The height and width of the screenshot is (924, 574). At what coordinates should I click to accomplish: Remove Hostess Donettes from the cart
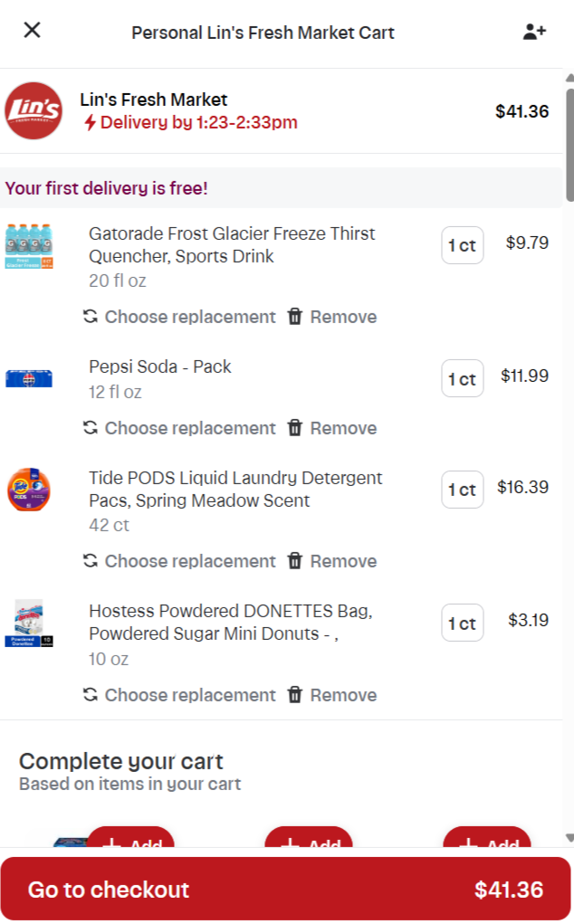[332, 695]
